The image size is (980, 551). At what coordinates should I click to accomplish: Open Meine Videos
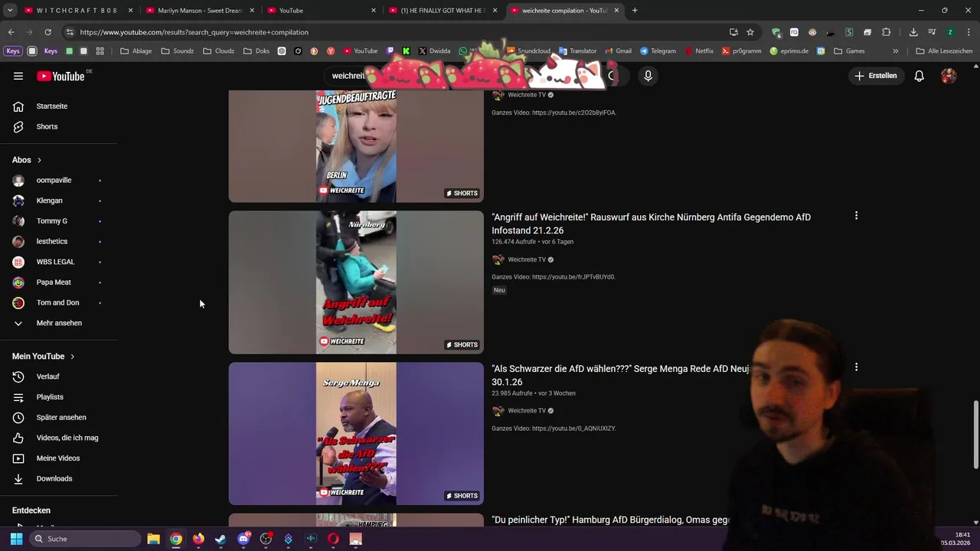(58, 458)
